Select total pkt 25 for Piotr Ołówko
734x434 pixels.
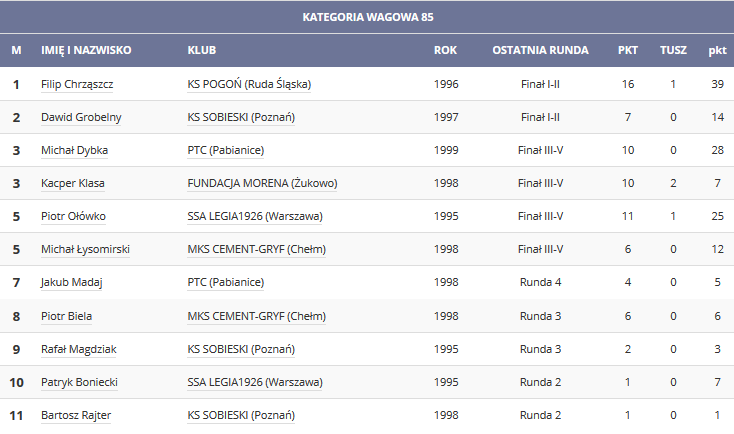(717, 216)
